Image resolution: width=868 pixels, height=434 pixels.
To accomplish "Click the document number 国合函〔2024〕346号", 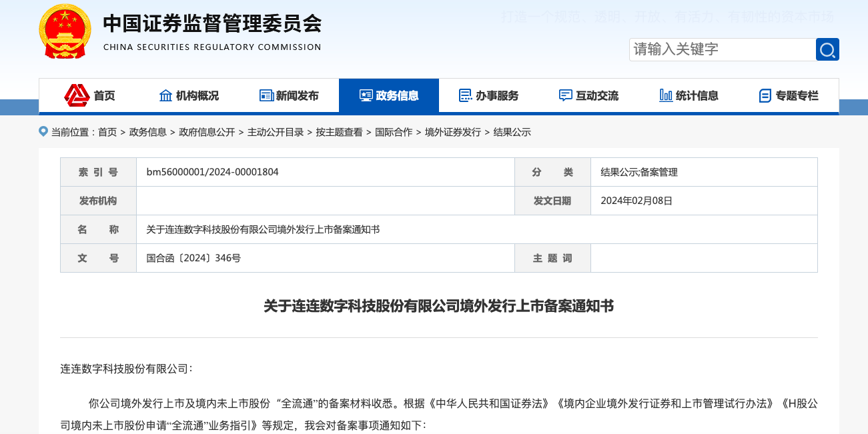I will pyautogui.click(x=193, y=258).
